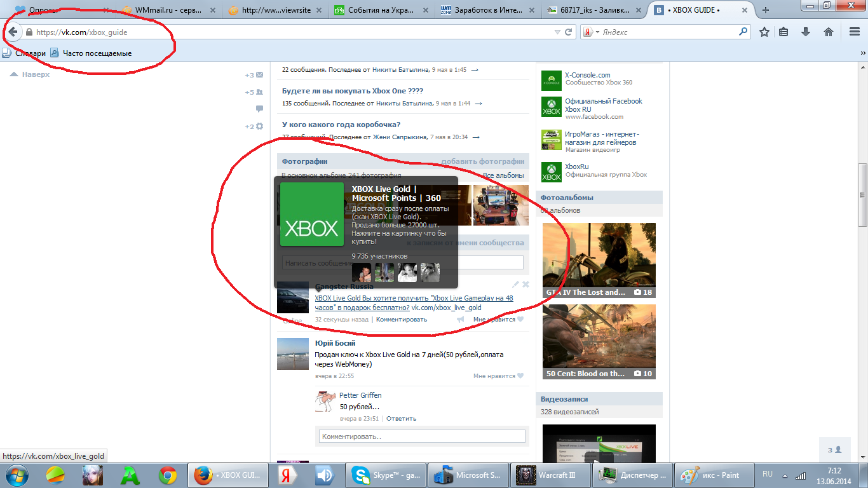Switch to the События на Укра... tab
The width and height of the screenshot is (868, 488).
pos(382,10)
